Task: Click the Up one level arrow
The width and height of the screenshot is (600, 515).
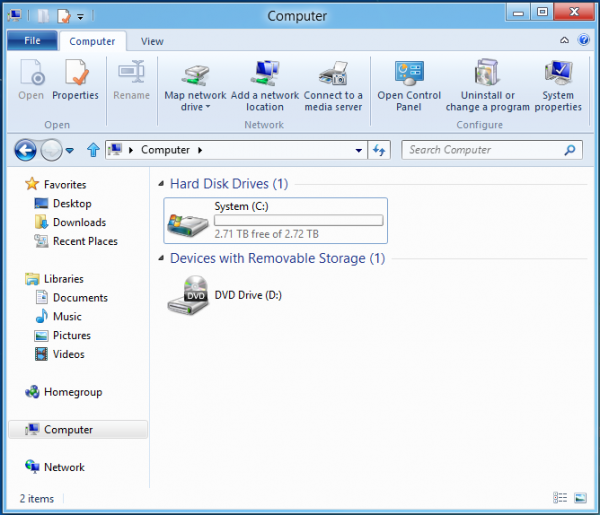Action: (x=93, y=150)
